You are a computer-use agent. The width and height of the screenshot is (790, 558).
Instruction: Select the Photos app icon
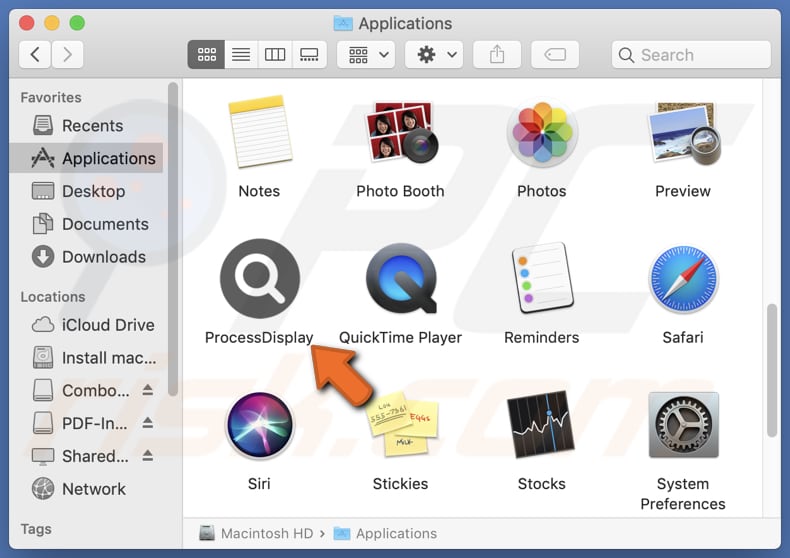tap(542, 132)
